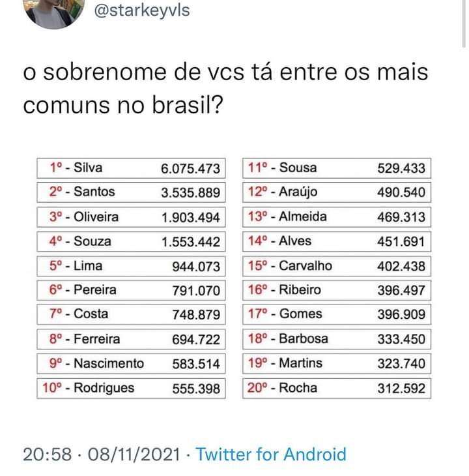
Task: Click the 20º - Rocha entry
Action: point(283,388)
